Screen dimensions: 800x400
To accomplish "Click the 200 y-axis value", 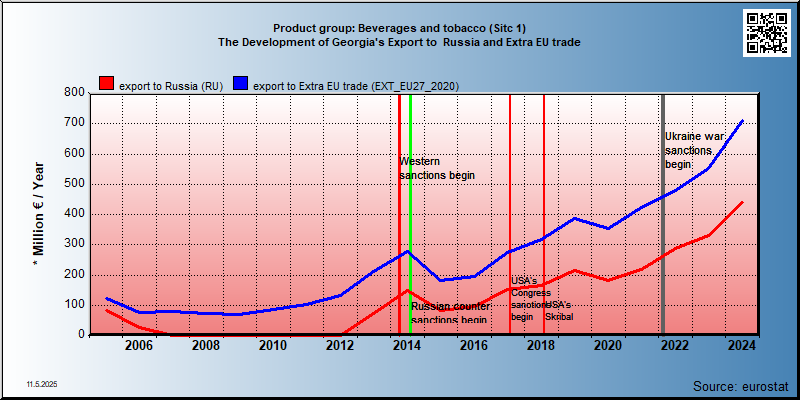I will 75,275.
